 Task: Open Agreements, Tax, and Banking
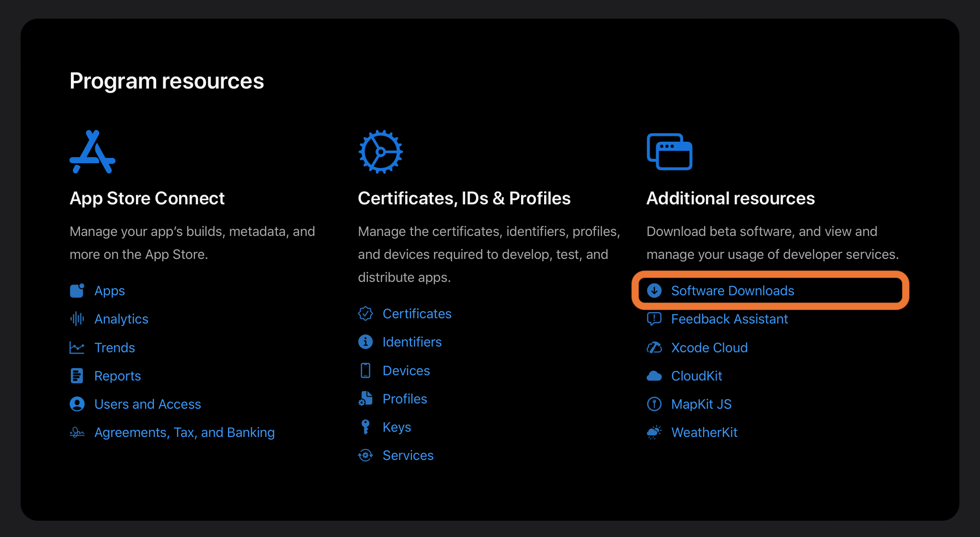[x=184, y=433]
